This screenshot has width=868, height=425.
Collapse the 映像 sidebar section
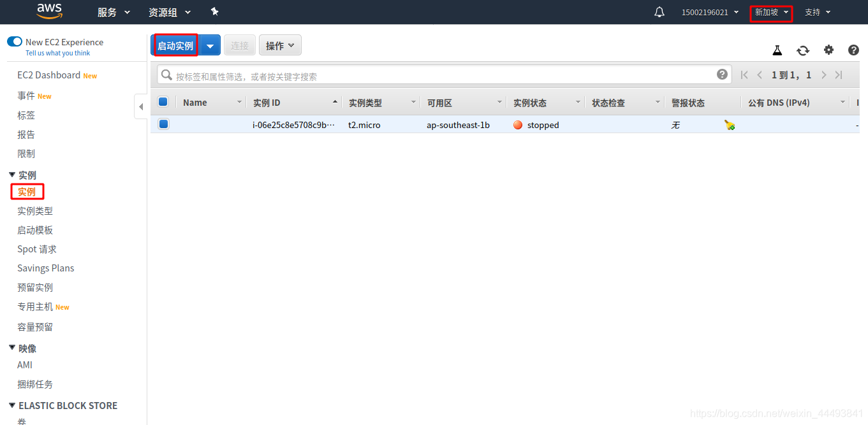click(x=12, y=348)
